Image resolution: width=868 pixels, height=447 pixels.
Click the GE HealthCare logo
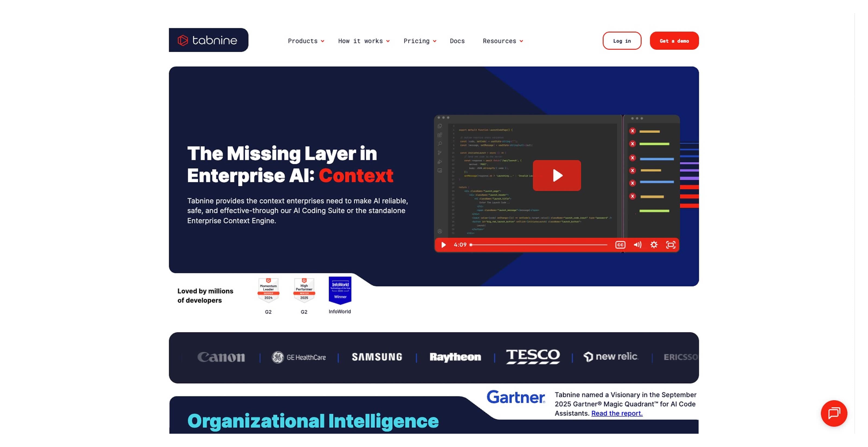(x=299, y=357)
